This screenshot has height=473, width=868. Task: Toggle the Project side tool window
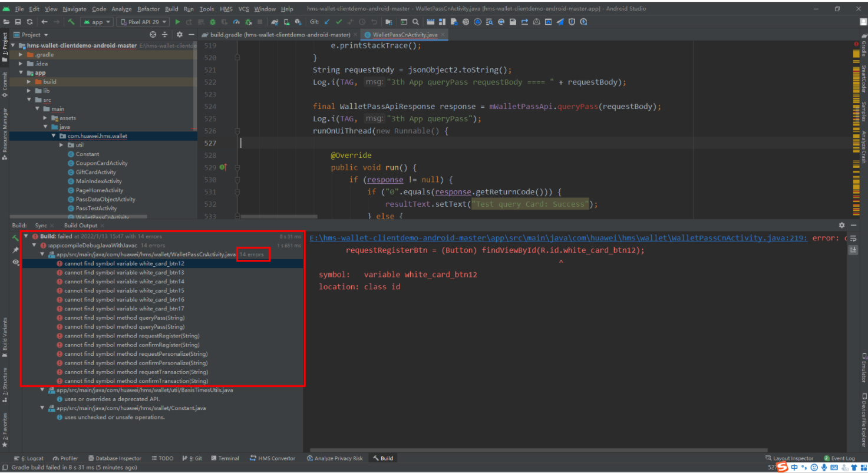pyautogui.click(x=5, y=48)
